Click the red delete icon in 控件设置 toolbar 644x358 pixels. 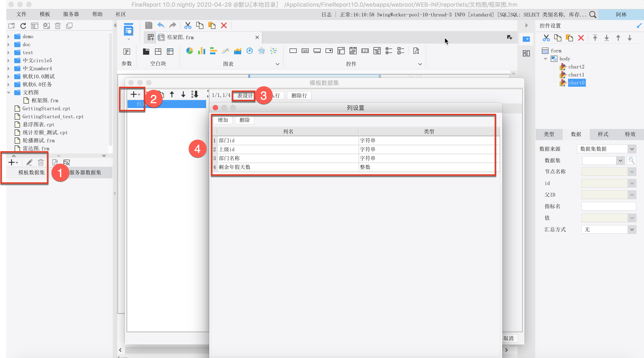coord(581,38)
